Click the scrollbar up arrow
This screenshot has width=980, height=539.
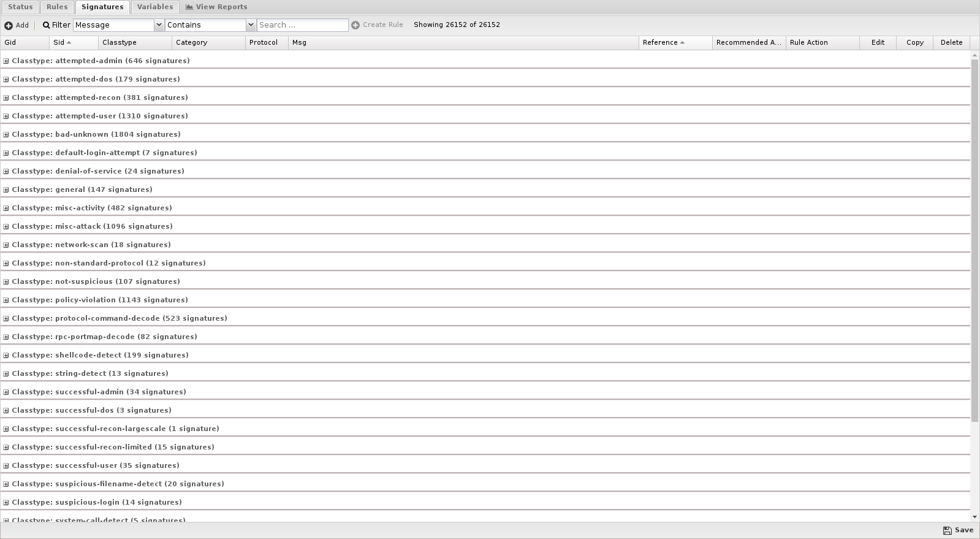tap(975, 55)
